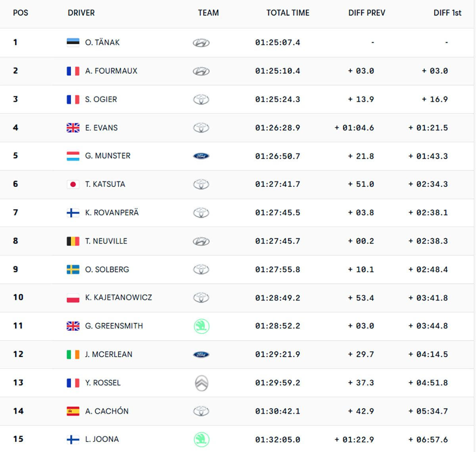Sort by the POS column header
The width and height of the screenshot is (476, 452).
[x=21, y=13]
